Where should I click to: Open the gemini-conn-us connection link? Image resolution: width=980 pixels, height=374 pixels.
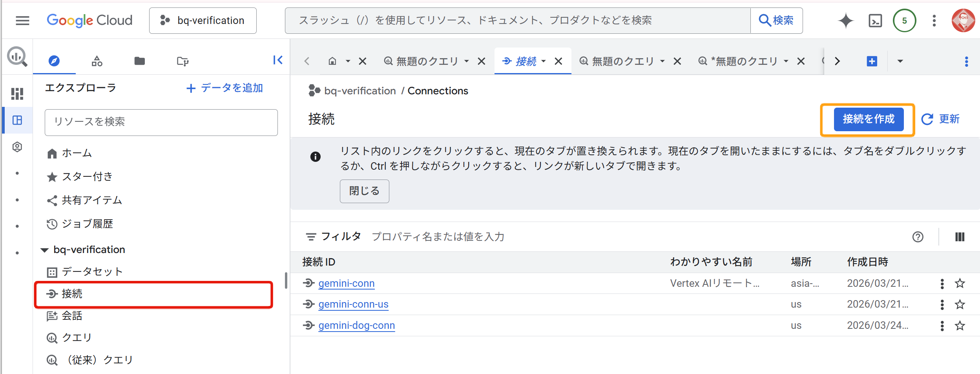point(354,304)
